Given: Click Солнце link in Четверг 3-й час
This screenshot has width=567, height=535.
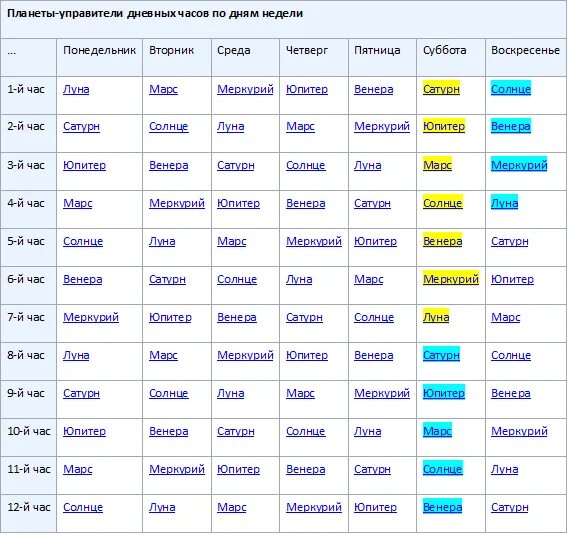Looking at the screenshot, I should (x=306, y=166).
